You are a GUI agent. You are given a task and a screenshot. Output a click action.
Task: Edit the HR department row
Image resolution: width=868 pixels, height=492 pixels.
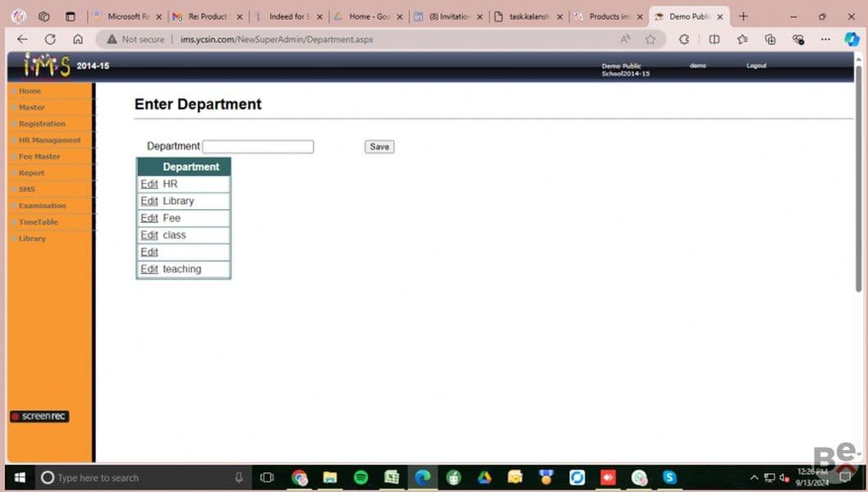pos(149,184)
